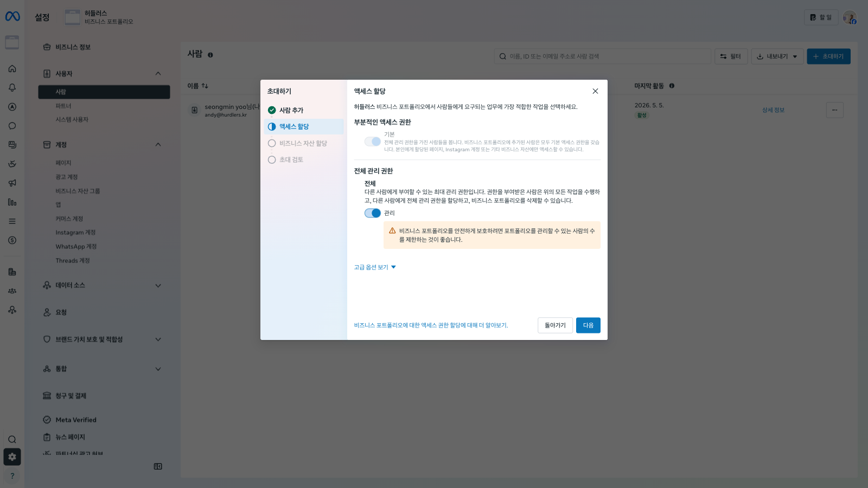Open the billing dollar icon

click(12, 240)
